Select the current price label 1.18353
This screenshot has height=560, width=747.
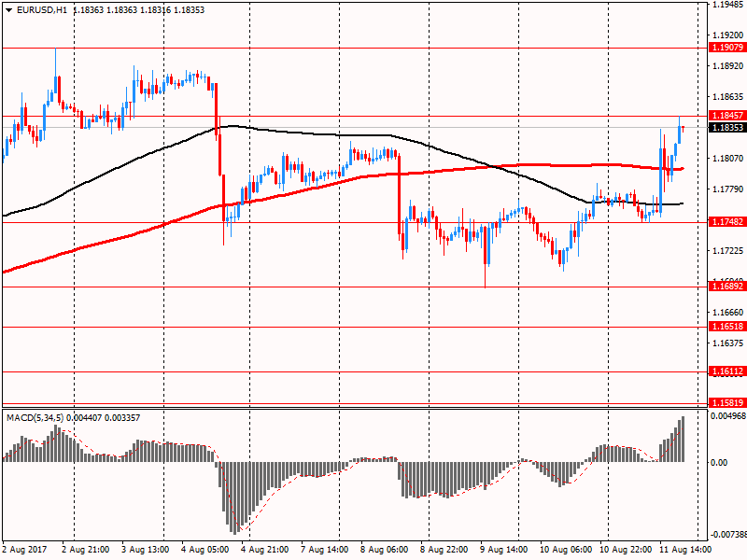tap(727, 127)
